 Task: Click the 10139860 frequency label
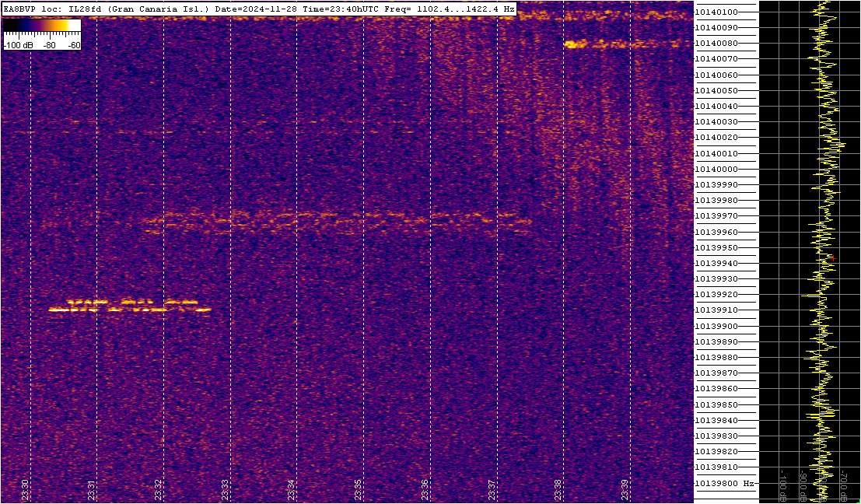click(x=716, y=389)
